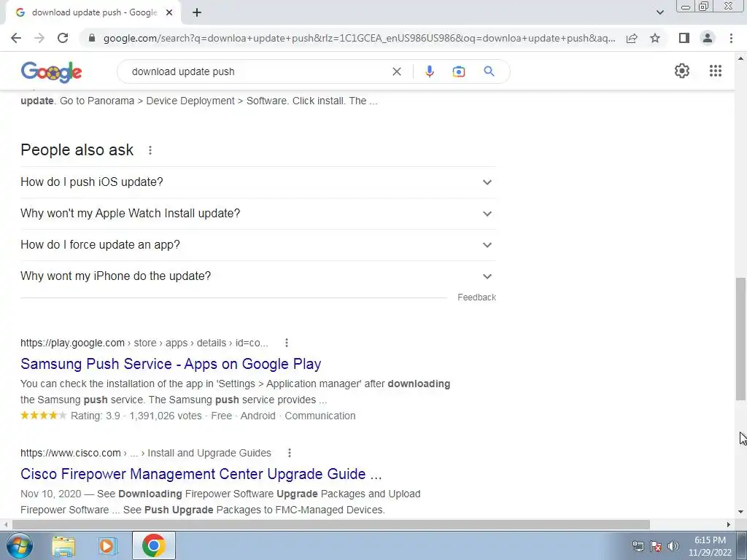Open the volume tray icon
This screenshot has height=560, width=747.
tap(673, 546)
